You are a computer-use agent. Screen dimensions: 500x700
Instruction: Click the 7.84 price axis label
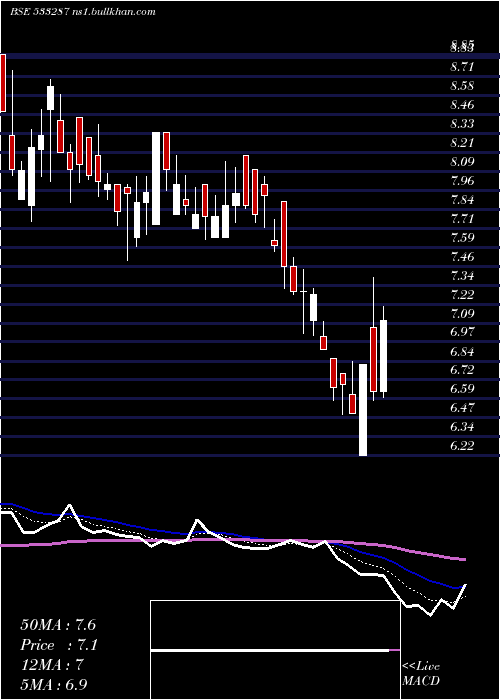coord(462,200)
